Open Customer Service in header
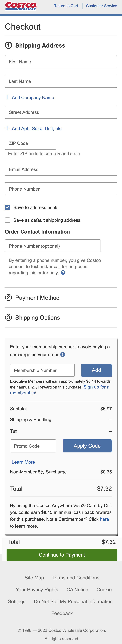122x644 pixels. pos(101,6)
